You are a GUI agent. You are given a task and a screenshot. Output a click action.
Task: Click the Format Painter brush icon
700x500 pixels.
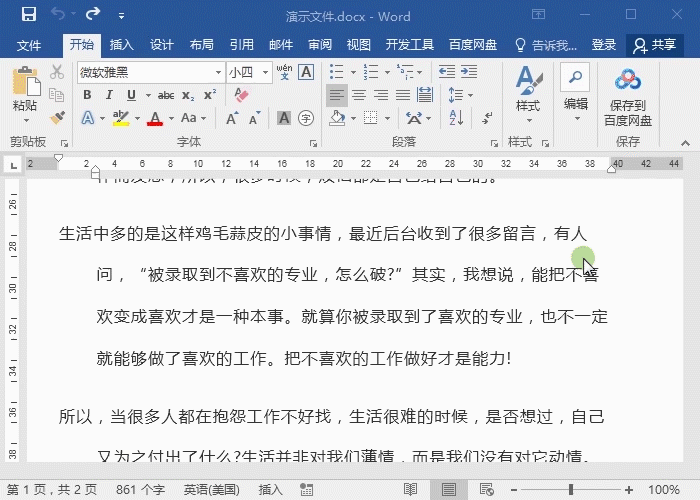[57, 118]
